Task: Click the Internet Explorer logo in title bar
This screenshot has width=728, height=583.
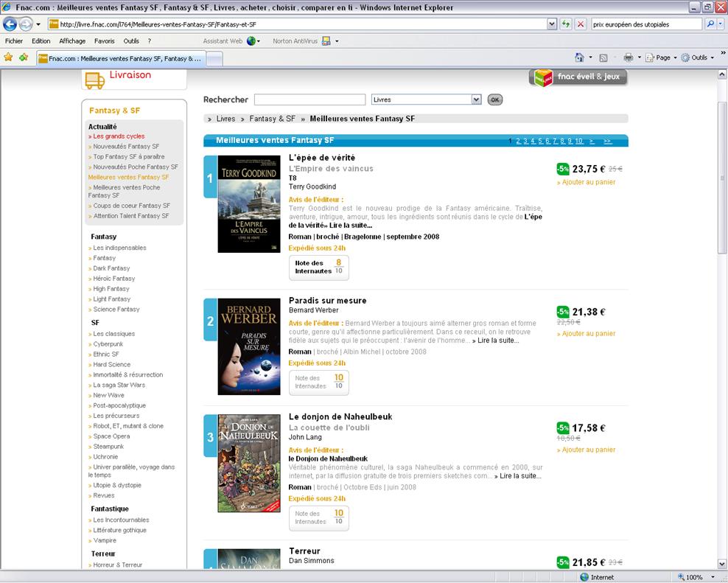Action: coord(7,7)
